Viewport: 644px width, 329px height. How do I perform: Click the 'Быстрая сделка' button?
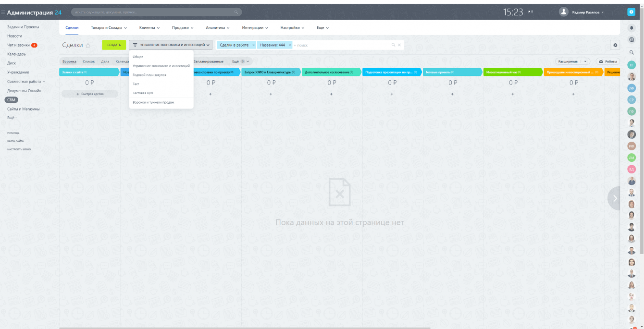(90, 94)
